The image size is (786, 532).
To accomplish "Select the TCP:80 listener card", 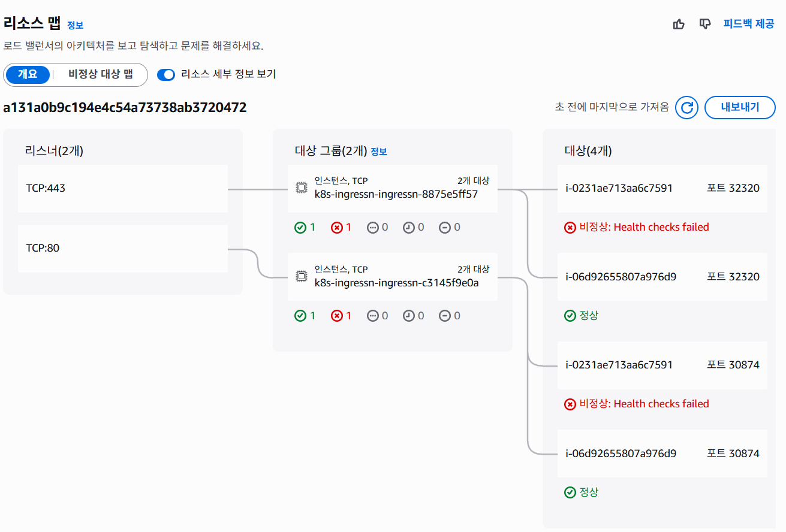I will coord(123,249).
